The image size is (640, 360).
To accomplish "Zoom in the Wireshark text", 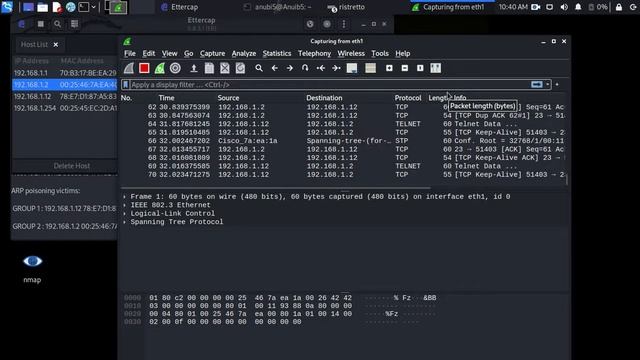I will coord(389,68).
